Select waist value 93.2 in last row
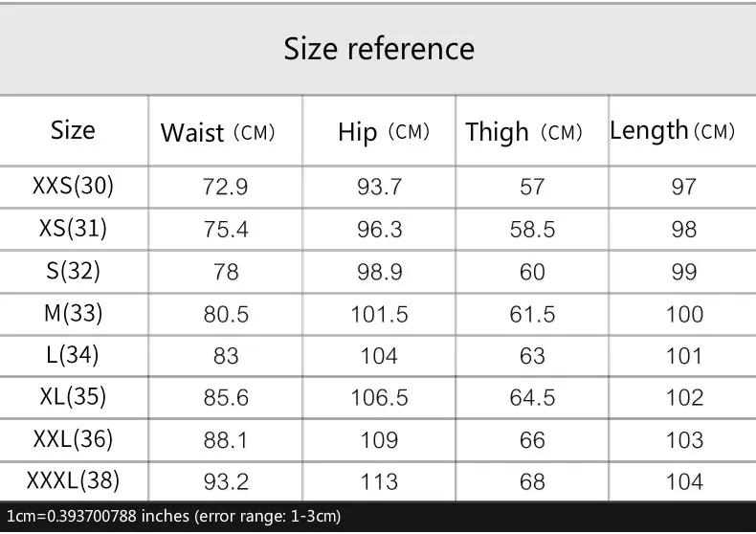The width and height of the screenshot is (756, 534). pos(226,482)
